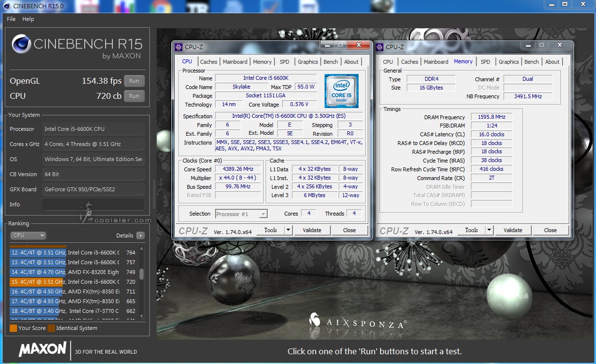
Task: Expand Tools dropdown arrow in left CPU-Z window
Action: [288, 230]
